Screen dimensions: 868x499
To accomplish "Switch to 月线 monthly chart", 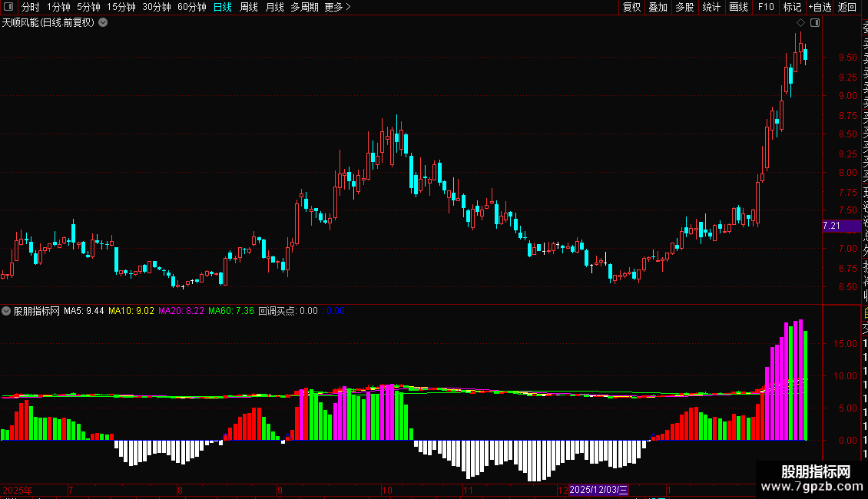I will [274, 7].
